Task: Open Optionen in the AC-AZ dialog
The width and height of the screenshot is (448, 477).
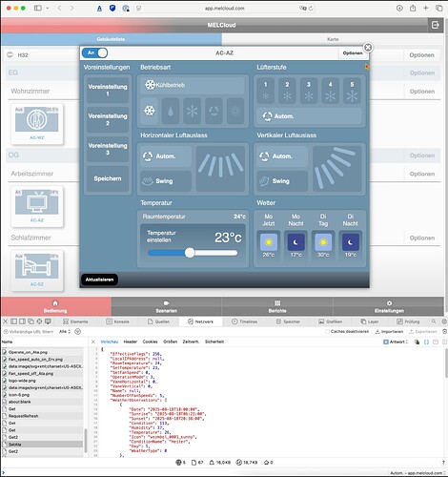Action: click(353, 53)
